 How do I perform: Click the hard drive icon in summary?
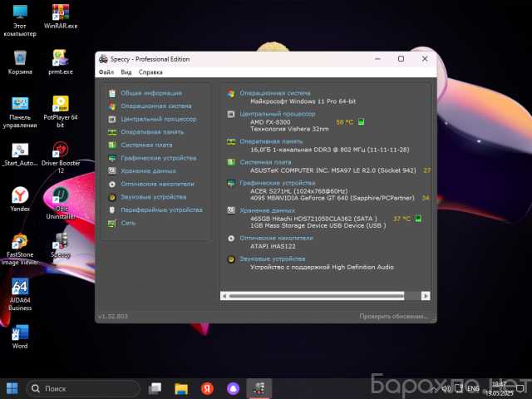(x=231, y=210)
